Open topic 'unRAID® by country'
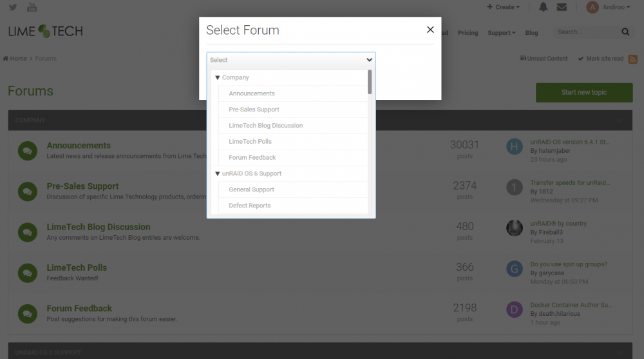Image resolution: width=644 pixels, height=359 pixels. (558, 223)
